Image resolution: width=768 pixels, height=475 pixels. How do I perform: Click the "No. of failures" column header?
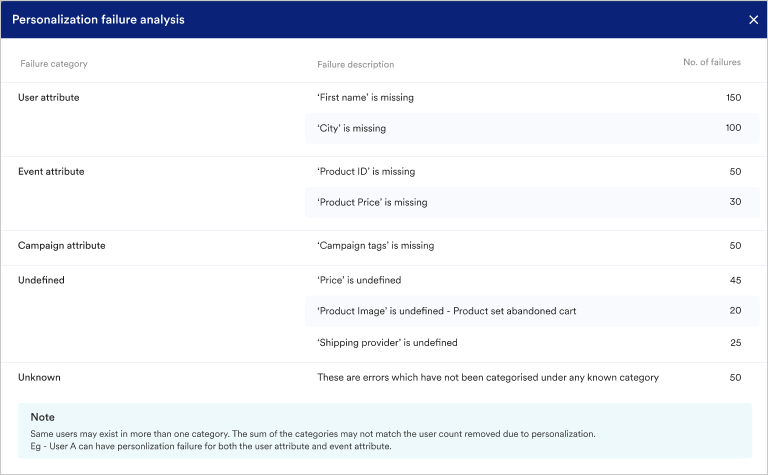(711, 63)
